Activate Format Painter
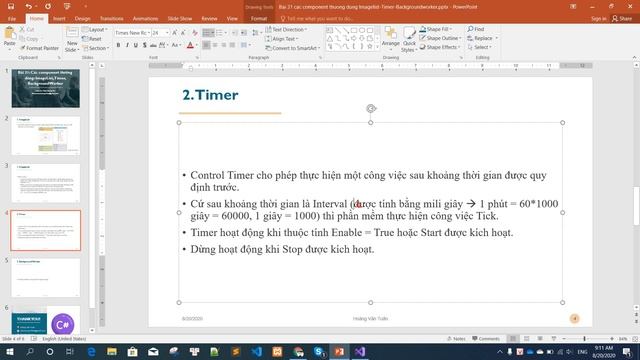Screen dimensions: 640x360 [39, 48]
